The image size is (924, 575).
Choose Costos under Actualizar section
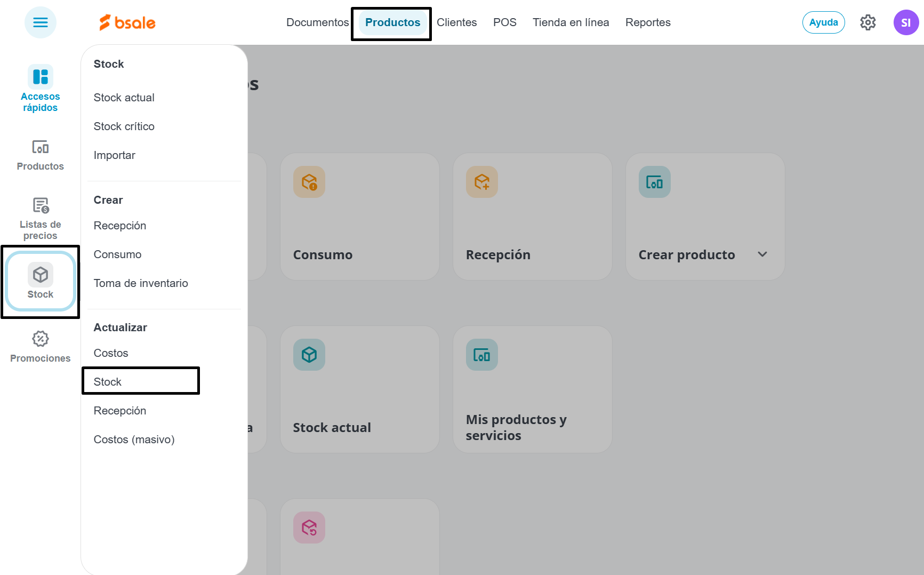click(111, 353)
